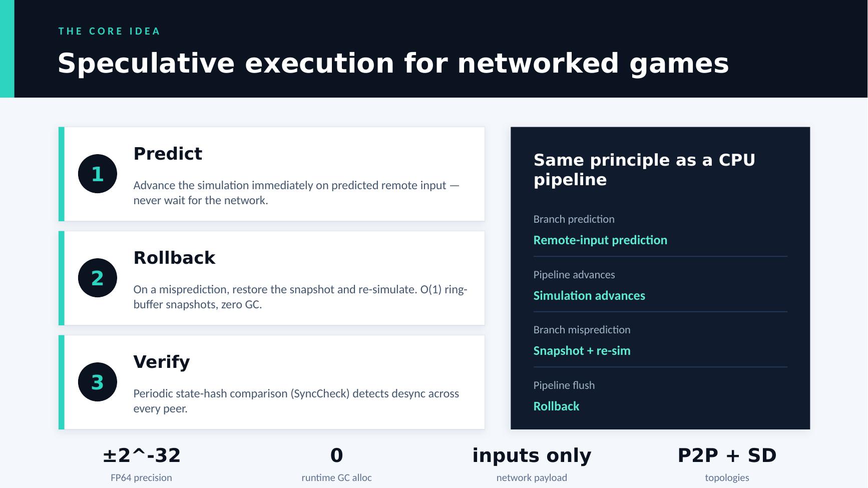Click the 'P2P + SD' statistic
The image size is (868, 488).
pyautogui.click(x=727, y=455)
